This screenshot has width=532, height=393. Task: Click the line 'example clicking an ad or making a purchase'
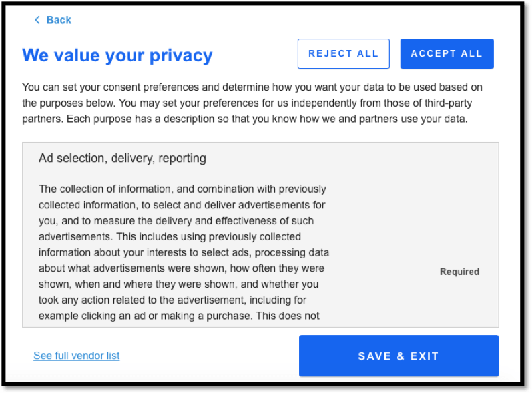coord(179,316)
